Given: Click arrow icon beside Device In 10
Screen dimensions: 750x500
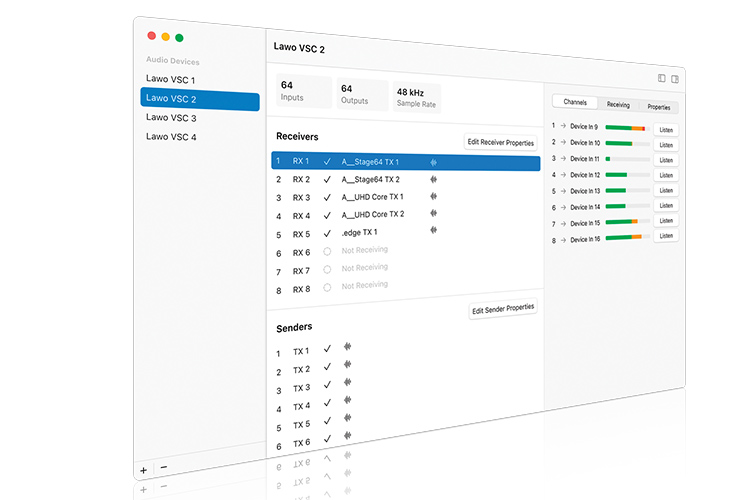Looking at the screenshot, I should coord(563,142).
